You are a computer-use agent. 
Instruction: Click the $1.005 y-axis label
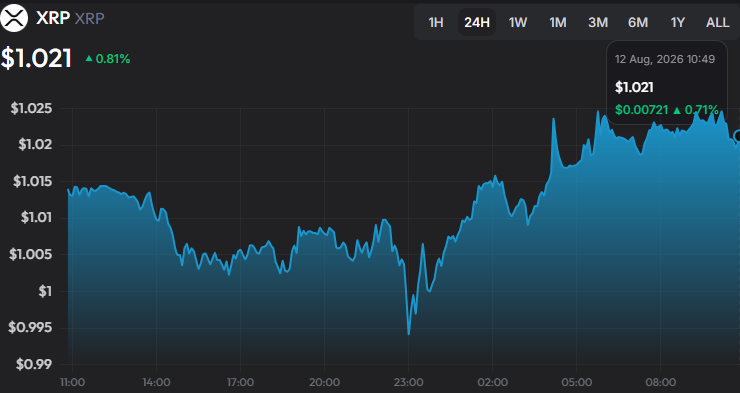pos(31,254)
